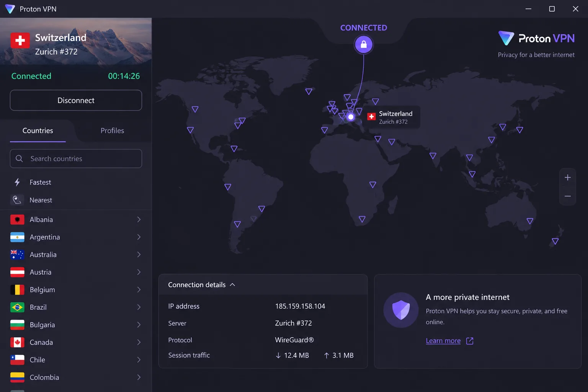Click the Brazil flag icon

click(17, 307)
